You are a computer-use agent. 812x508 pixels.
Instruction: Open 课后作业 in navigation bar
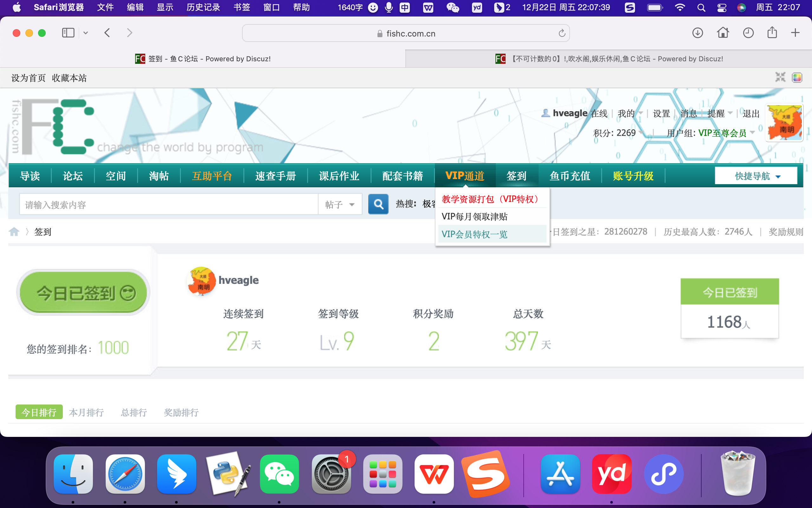(x=339, y=176)
